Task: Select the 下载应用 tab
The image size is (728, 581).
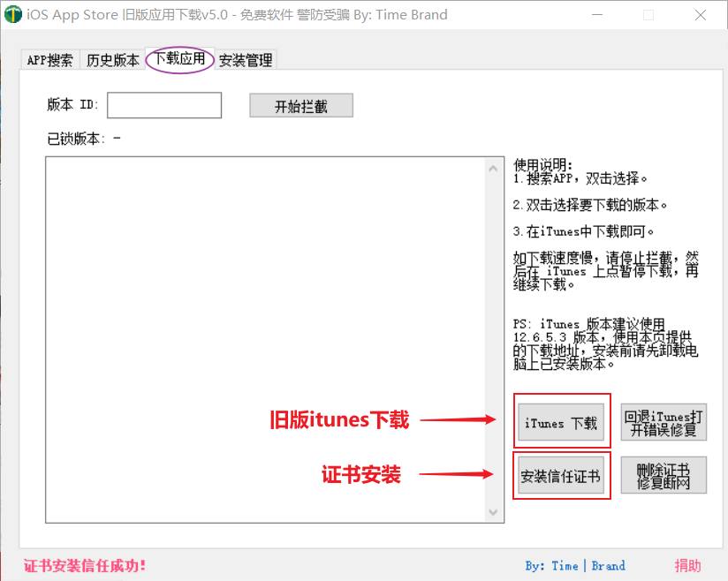Action: 179,58
